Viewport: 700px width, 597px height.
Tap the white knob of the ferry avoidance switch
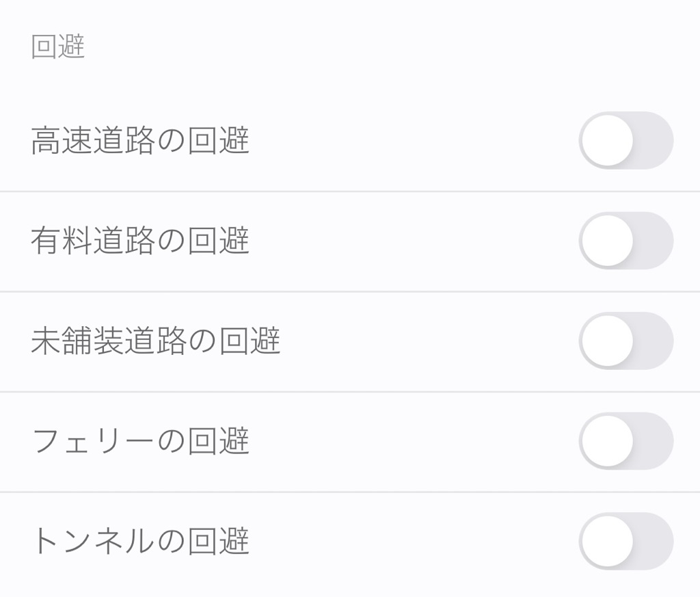(608, 440)
